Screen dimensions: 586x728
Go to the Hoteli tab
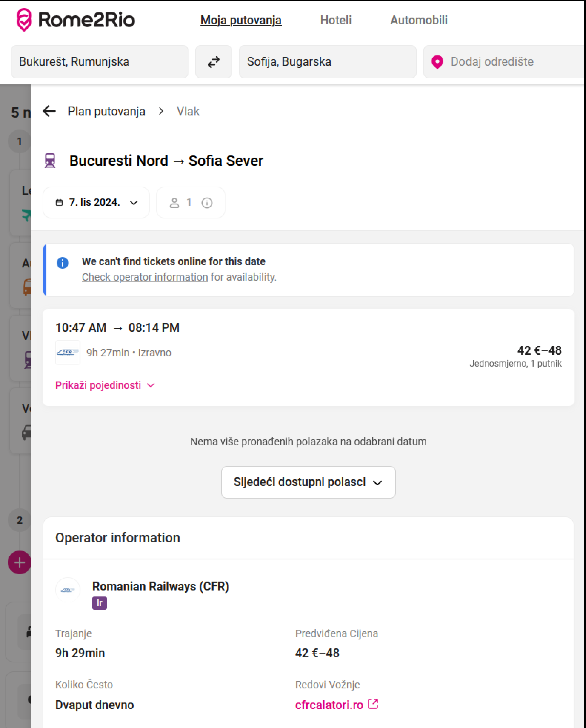click(x=336, y=20)
